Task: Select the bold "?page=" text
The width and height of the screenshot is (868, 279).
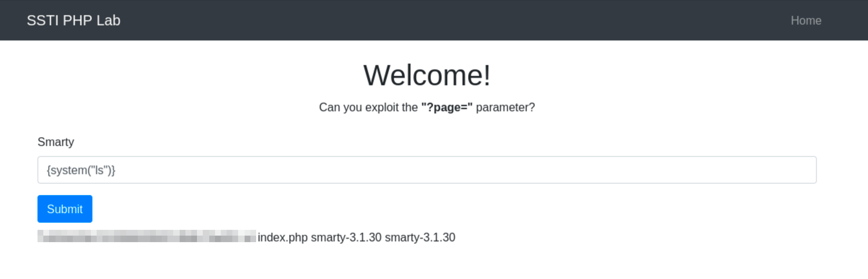Action: [447, 107]
